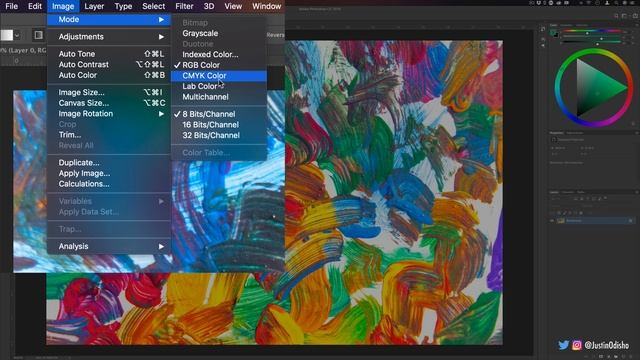Open the 3D menu
This screenshot has width=640, height=360.
(x=209, y=6)
